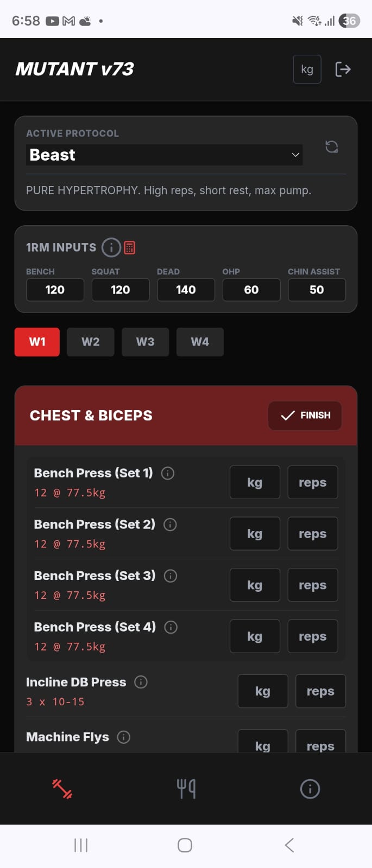372x868 pixels.
Task: Activate the W4 week selector
Action: point(200,342)
